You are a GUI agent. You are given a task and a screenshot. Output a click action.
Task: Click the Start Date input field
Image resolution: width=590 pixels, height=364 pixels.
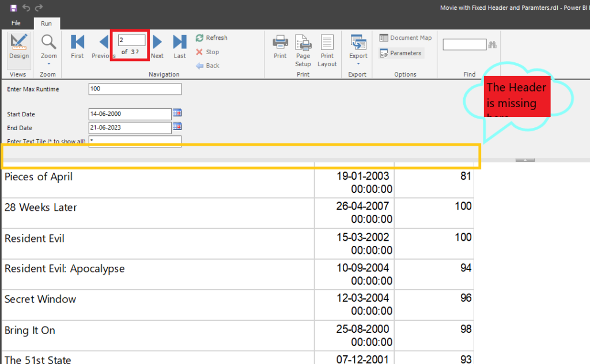point(130,113)
